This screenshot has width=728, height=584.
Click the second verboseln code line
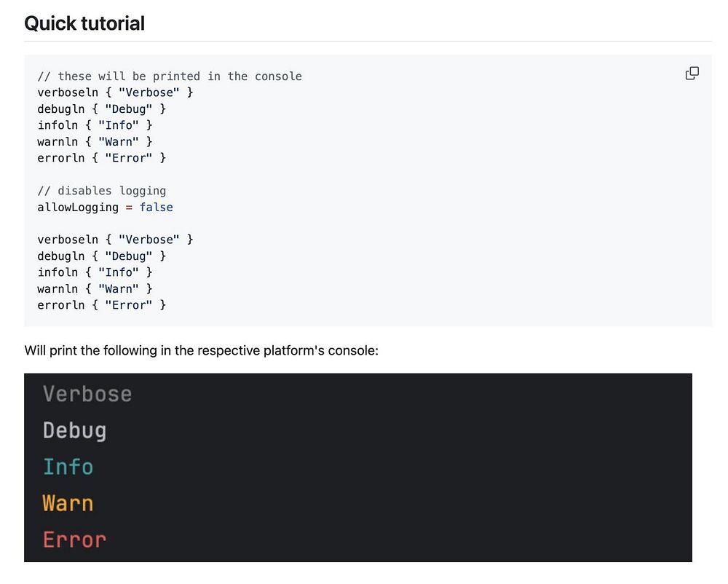click(115, 239)
